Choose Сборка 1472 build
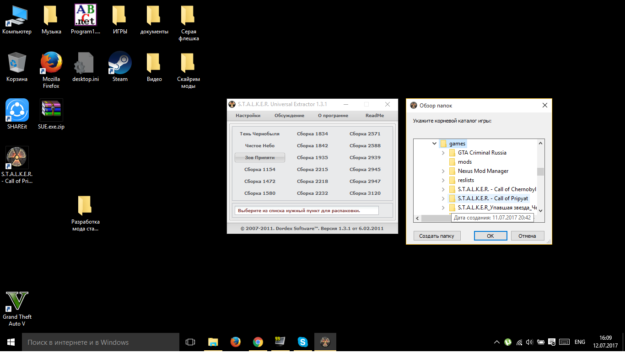This screenshot has height=364, width=625. (x=259, y=182)
